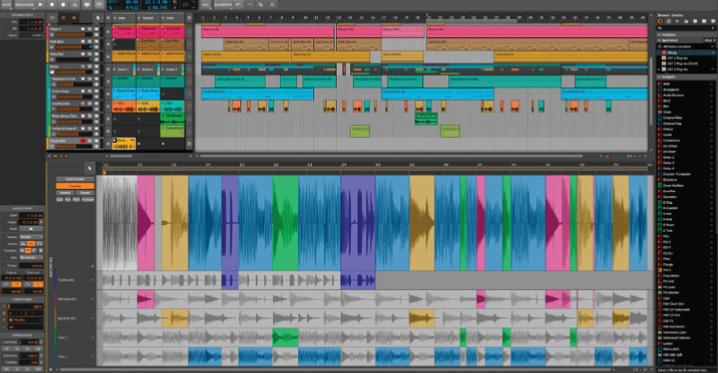The width and height of the screenshot is (718, 373).
Task: Click the pink MIDI clip in the second waveform lane
Action: click(x=146, y=299)
